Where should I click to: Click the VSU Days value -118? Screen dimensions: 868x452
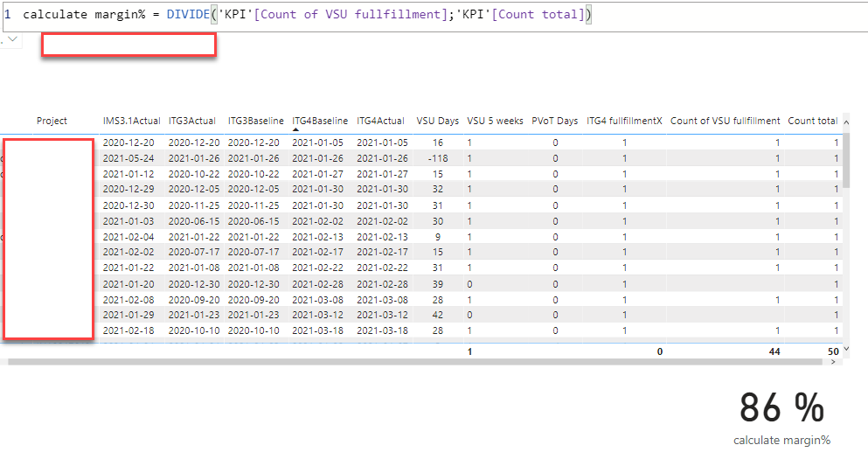click(x=438, y=158)
